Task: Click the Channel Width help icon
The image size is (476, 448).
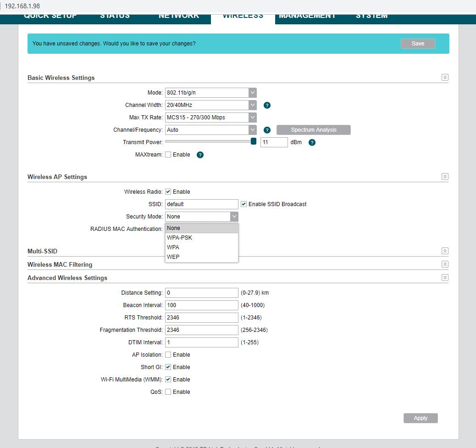Action: (267, 105)
